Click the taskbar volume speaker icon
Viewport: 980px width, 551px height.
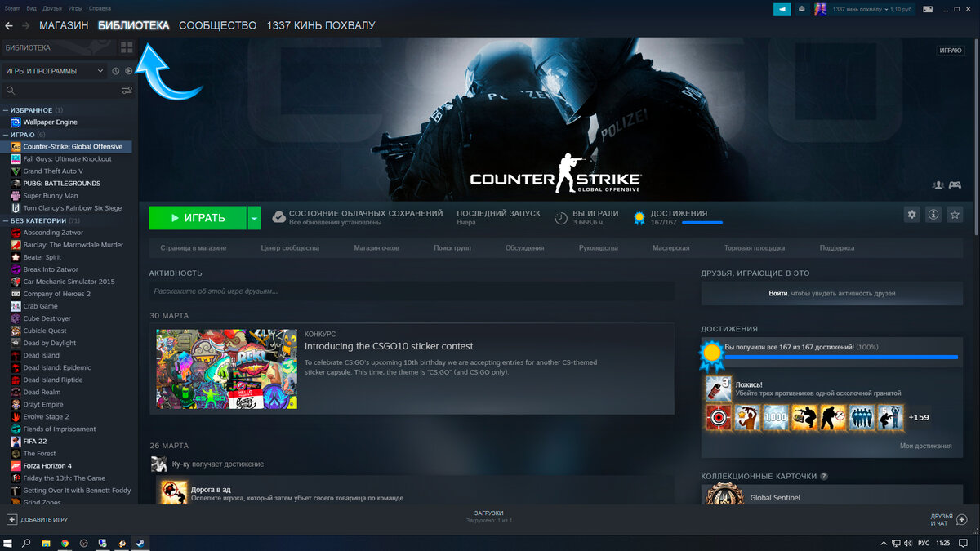(x=908, y=543)
